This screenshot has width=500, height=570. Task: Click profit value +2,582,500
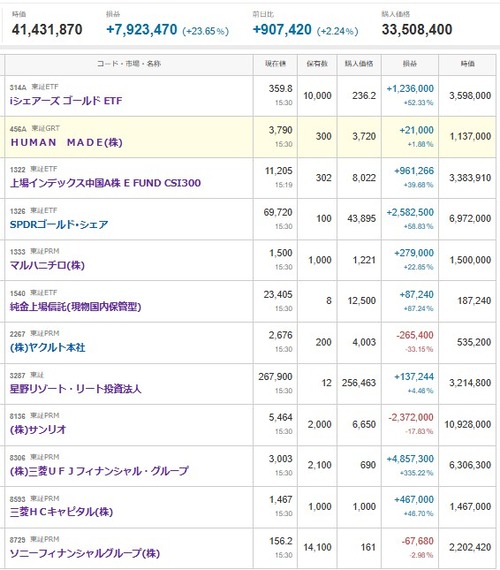point(410,212)
